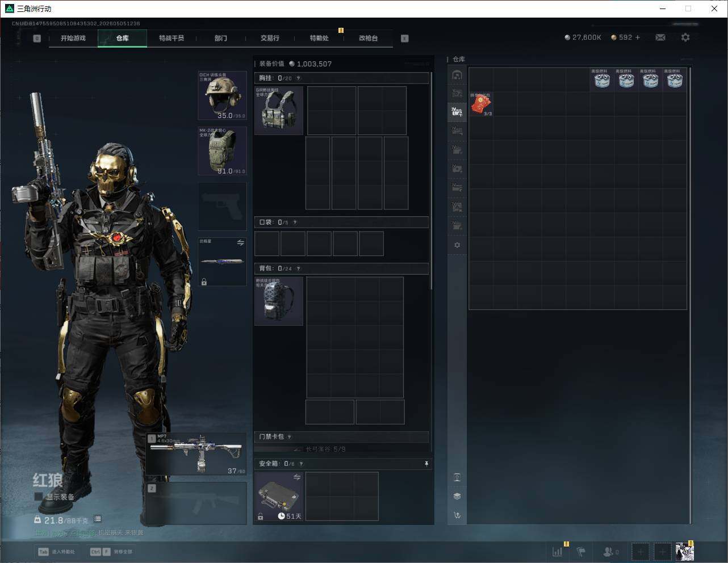Switch to the 开始游戏 tab

[x=73, y=38]
